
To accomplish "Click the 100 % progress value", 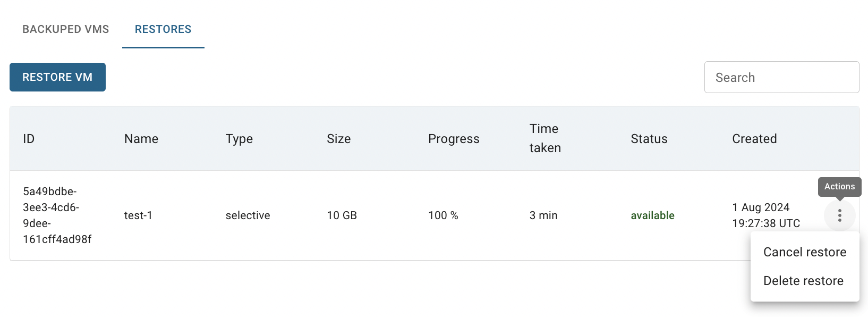I will [x=443, y=215].
